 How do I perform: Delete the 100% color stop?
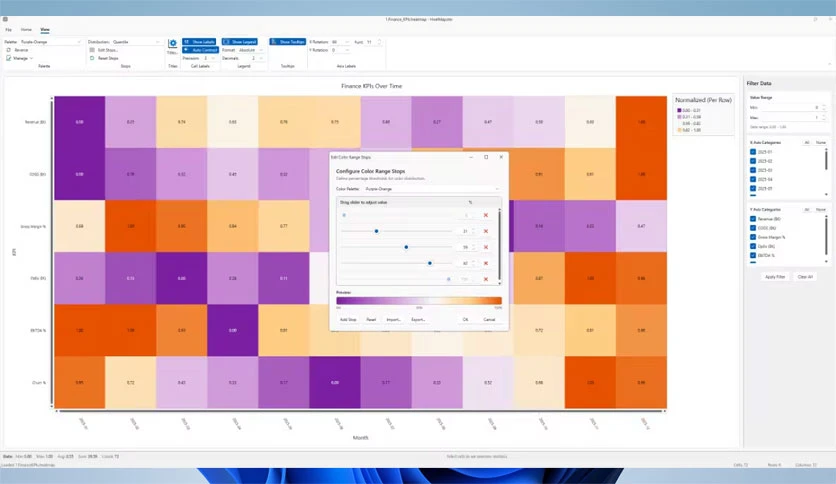click(486, 279)
